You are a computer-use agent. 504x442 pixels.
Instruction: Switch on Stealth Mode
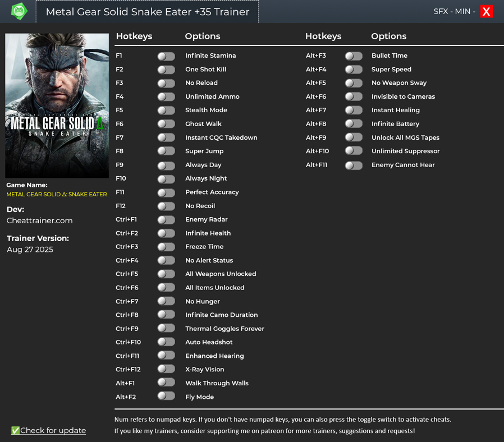pyautogui.click(x=166, y=110)
